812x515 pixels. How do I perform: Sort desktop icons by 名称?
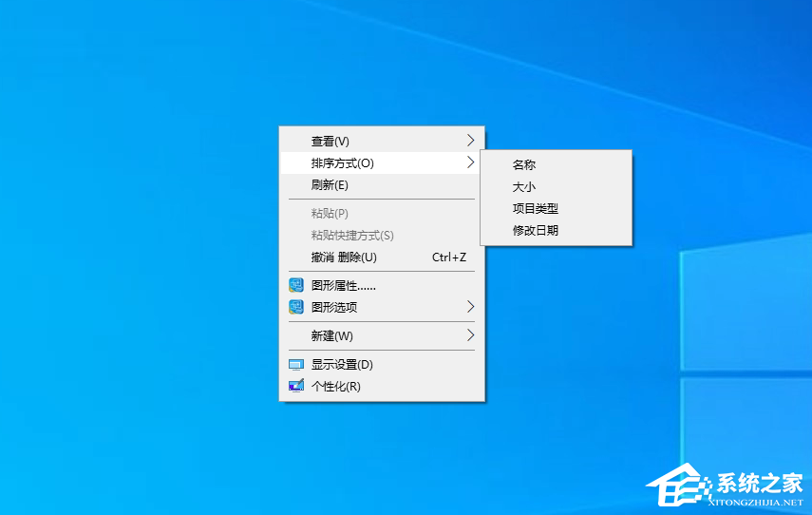click(524, 164)
